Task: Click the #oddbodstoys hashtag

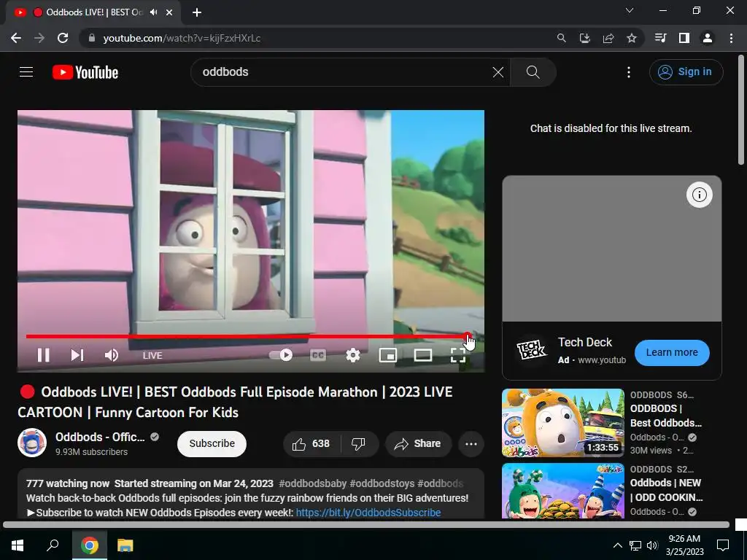Action: (x=382, y=483)
